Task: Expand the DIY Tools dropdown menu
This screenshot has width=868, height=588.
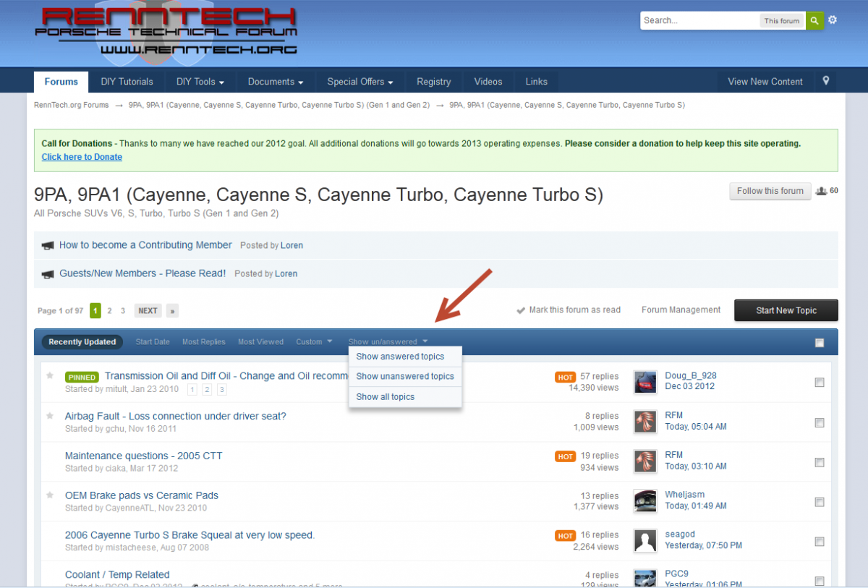Action: point(200,82)
